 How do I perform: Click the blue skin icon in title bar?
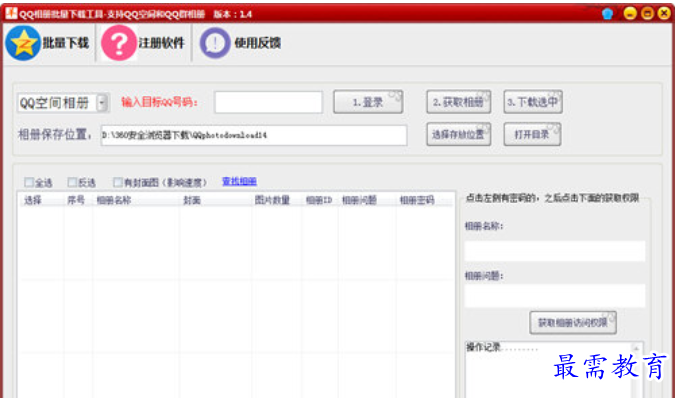pyautogui.click(x=607, y=14)
